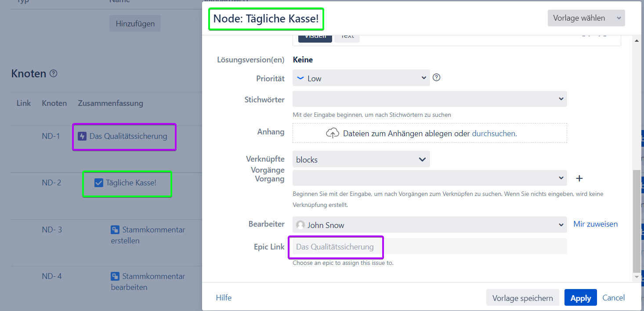This screenshot has width=644, height=311.
Task: Click the help icon beside Knoten heading
Action: click(54, 74)
